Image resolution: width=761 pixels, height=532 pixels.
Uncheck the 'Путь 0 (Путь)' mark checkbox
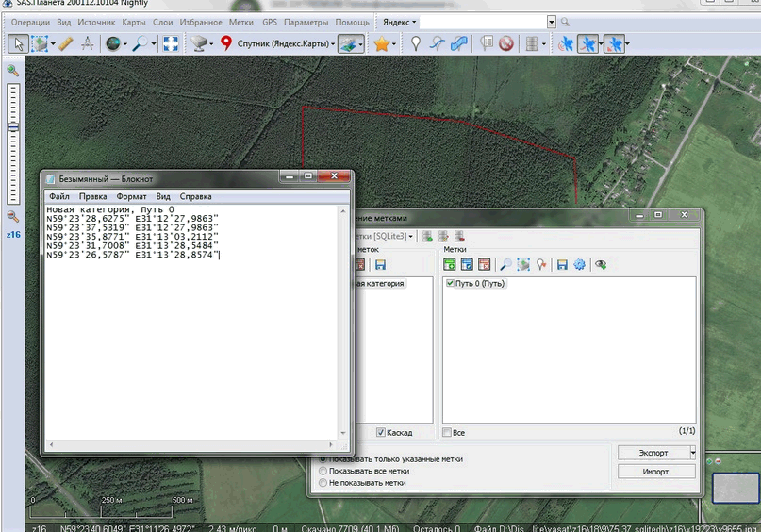coord(450,284)
